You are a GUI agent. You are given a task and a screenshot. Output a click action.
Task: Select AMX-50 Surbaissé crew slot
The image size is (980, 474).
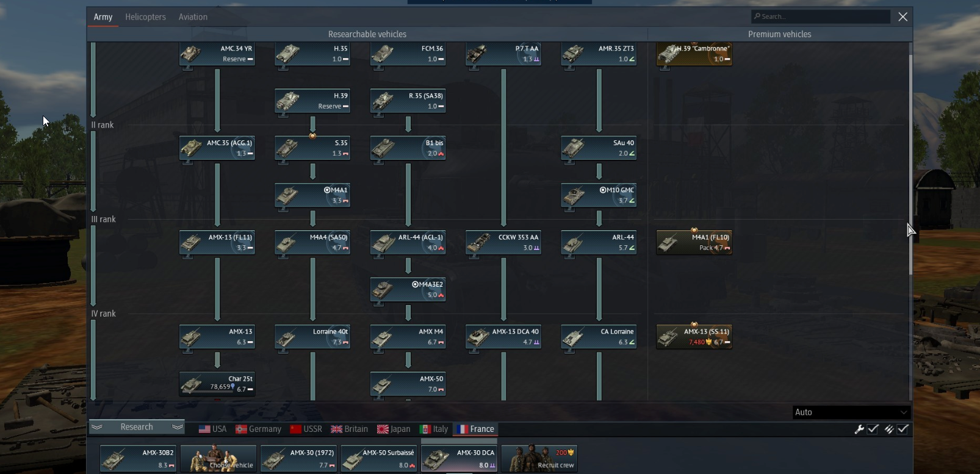[x=379, y=459]
